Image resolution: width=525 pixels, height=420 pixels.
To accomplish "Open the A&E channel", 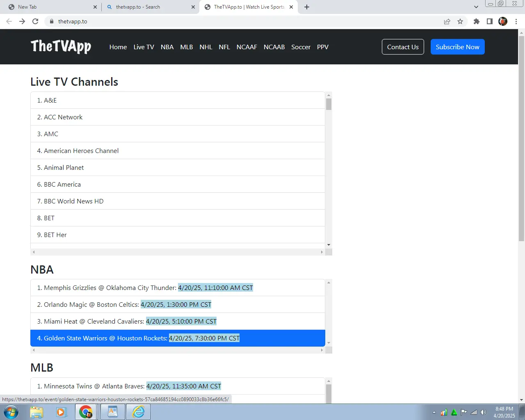I will (178, 100).
